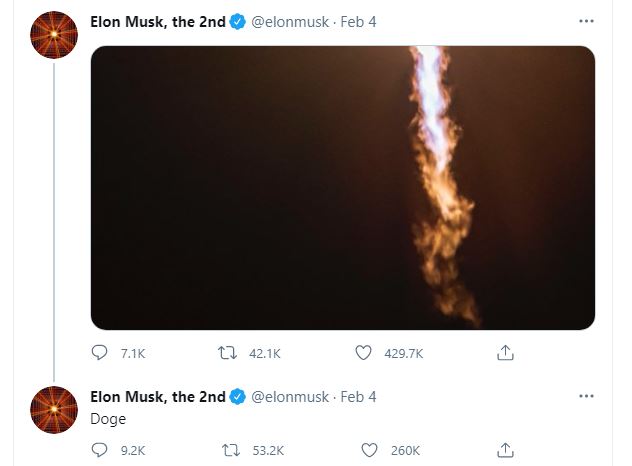Retweet the Doge tweet
This screenshot has height=466, width=632.
click(231, 450)
